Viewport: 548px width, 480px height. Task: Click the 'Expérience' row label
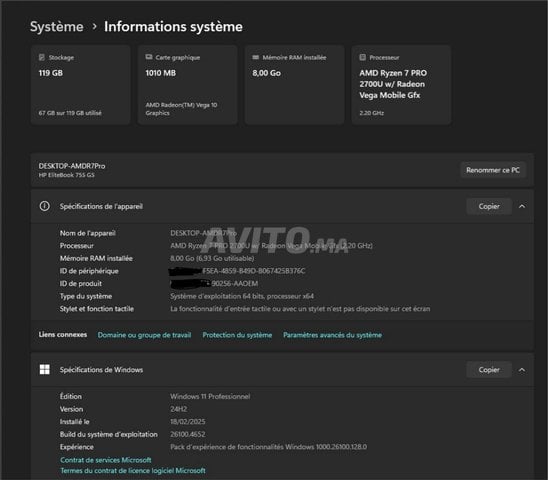[77, 447]
